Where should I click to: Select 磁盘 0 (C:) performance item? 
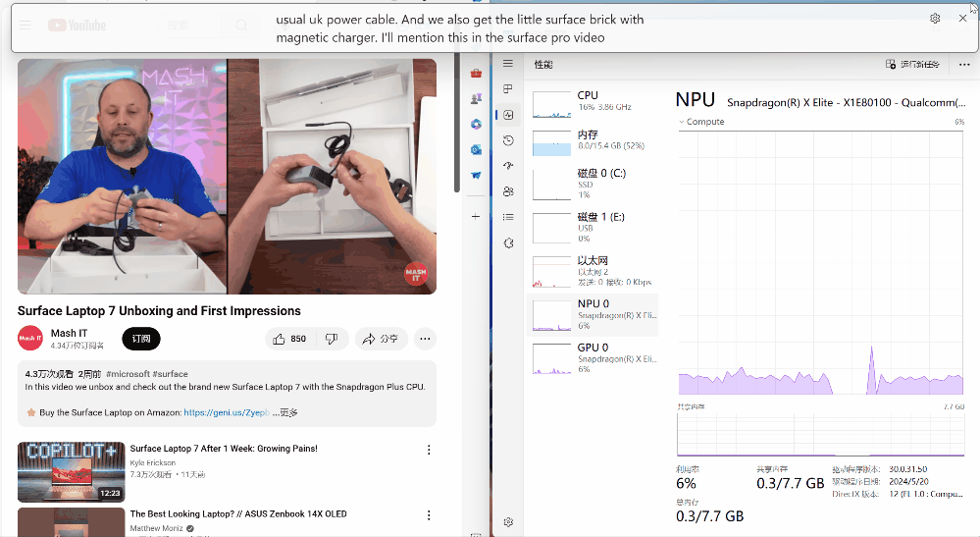(593, 184)
